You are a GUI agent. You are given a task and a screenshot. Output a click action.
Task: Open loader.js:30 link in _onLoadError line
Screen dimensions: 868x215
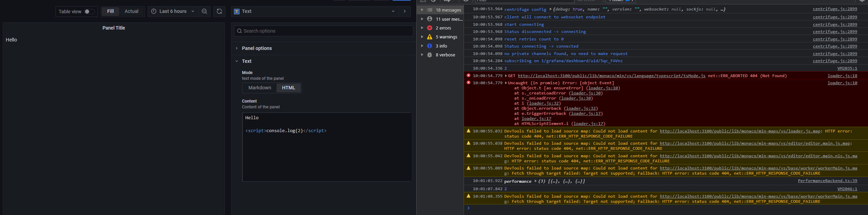point(576,98)
